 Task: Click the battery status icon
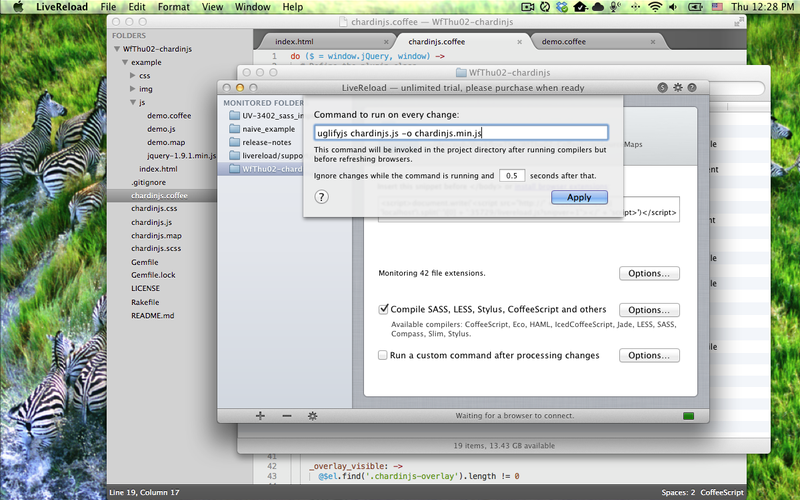tap(695, 7)
